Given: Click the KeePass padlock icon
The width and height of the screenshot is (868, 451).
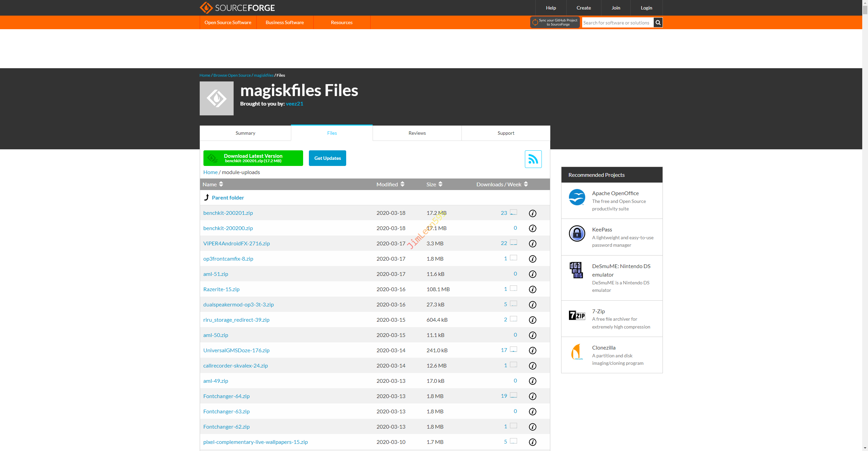Looking at the screenshot, I should pos(577,233).
